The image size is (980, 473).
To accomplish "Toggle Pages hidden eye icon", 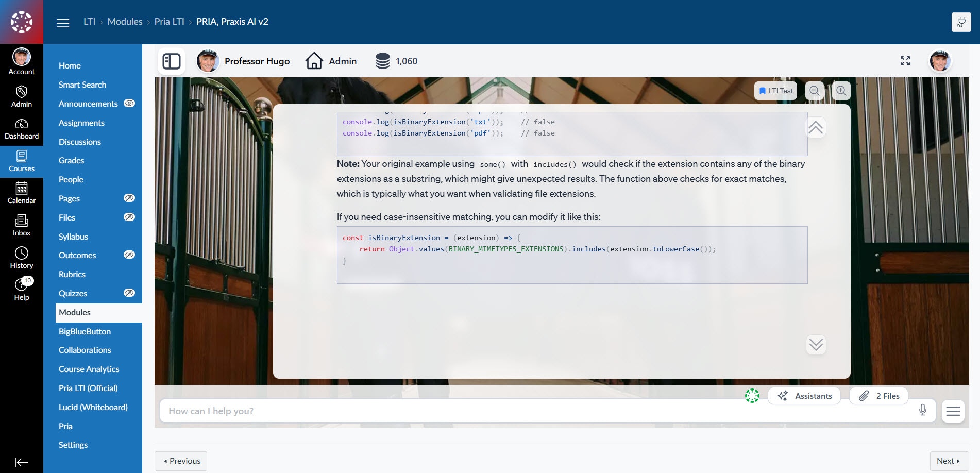I will pyautogui.click(x=130, y=198).
